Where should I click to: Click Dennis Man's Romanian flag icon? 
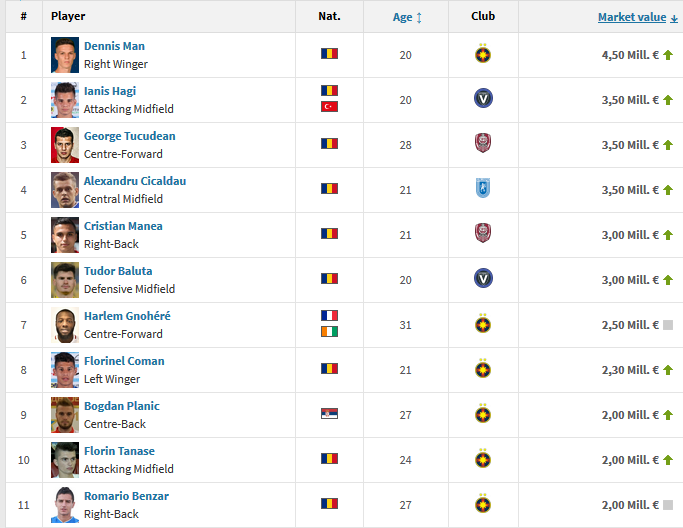coord(329,54)
